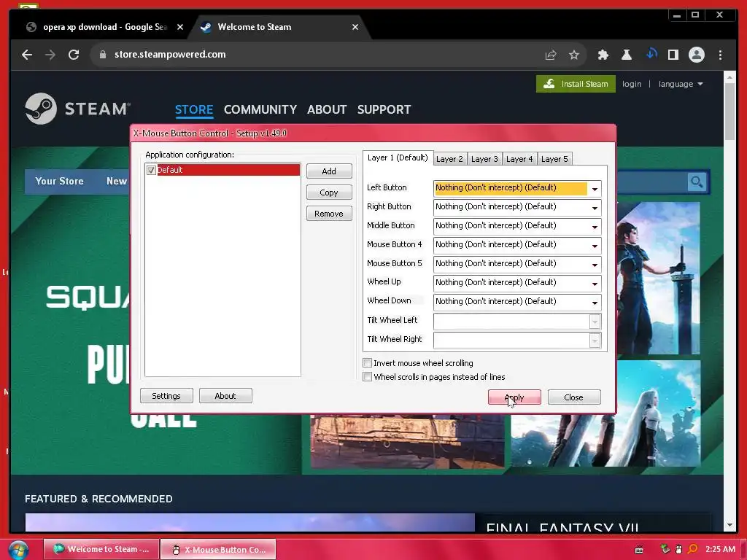Open the Steam SUPPORT page

click(384, 109)
